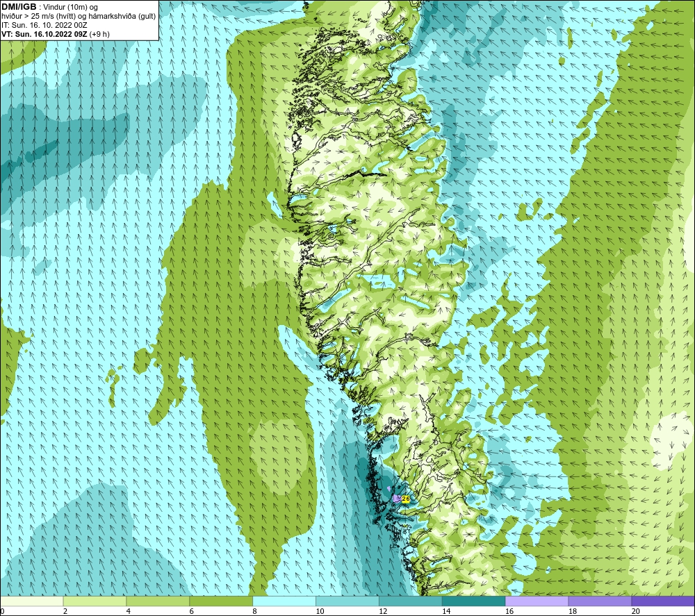This screenshot has height=616, width=695.
Task: Select the above 20 m/s dark purple swatch
Action: [x=663, y=601]
